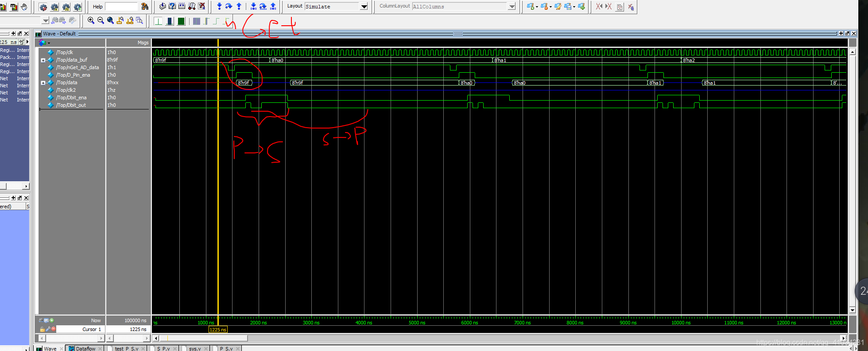Click the Zoom Full icon

click(x=110, y=20)
